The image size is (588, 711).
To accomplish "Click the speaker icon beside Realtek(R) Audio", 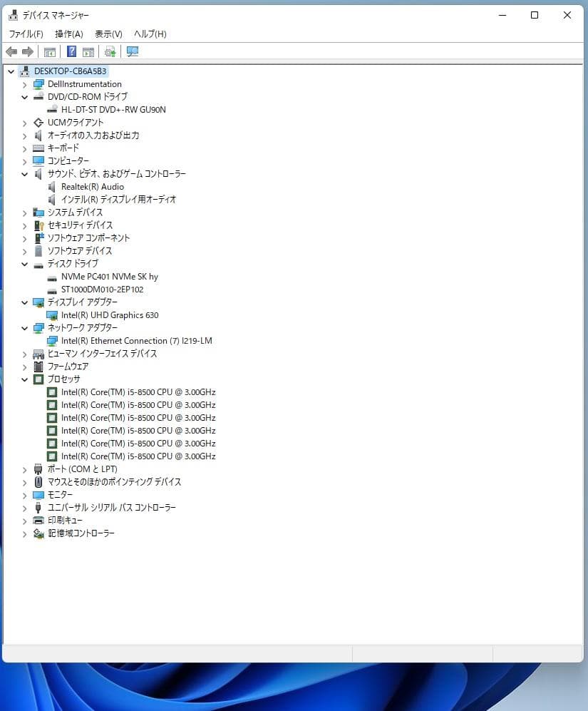I will pyautogui.click(x=51, y=186).
